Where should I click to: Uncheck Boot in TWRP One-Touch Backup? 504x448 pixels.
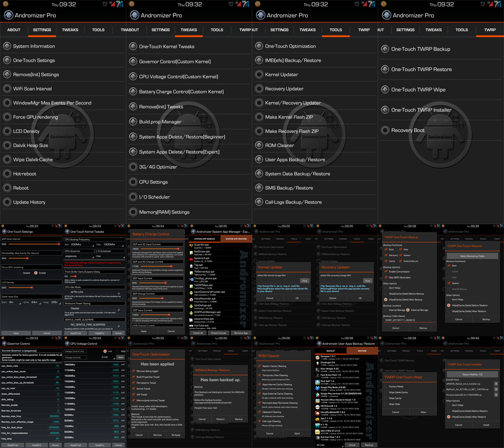(x=386, y=250)
